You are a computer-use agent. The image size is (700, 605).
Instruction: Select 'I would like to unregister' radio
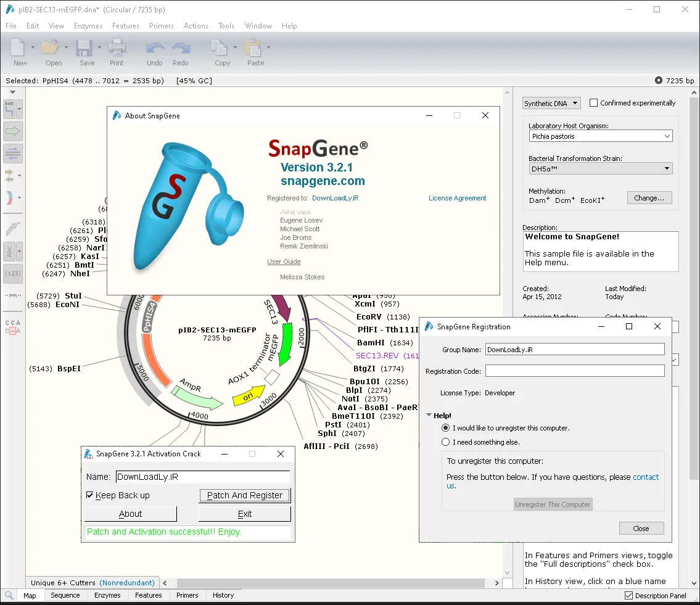(x=445, y=428)
